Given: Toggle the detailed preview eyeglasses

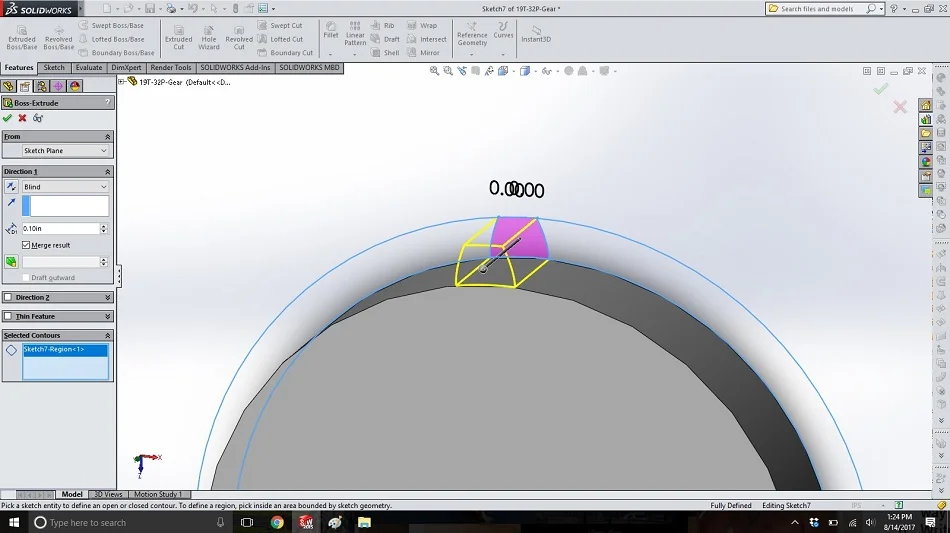Looking at the screenshot, I should (38, 118).
